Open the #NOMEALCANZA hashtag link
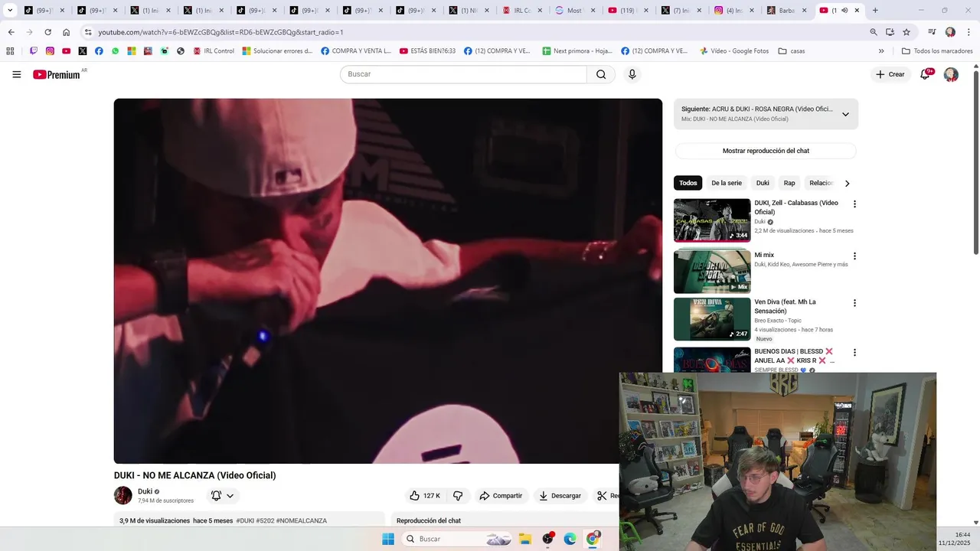Viewport: 980px width, 551px height. click(302, 521)
